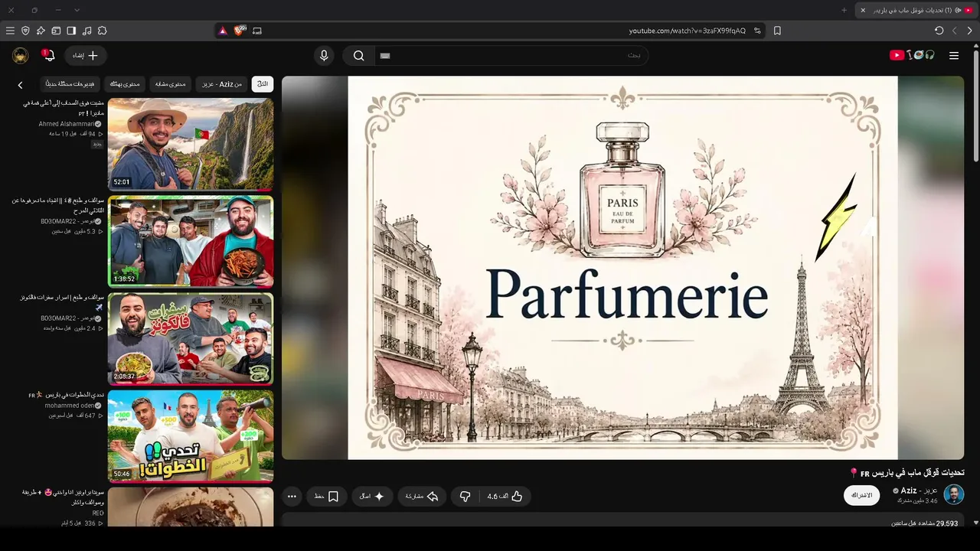Click the URL address field
Image resolution: width=980 pixels, height=551 pixels.
click(688, 31)
